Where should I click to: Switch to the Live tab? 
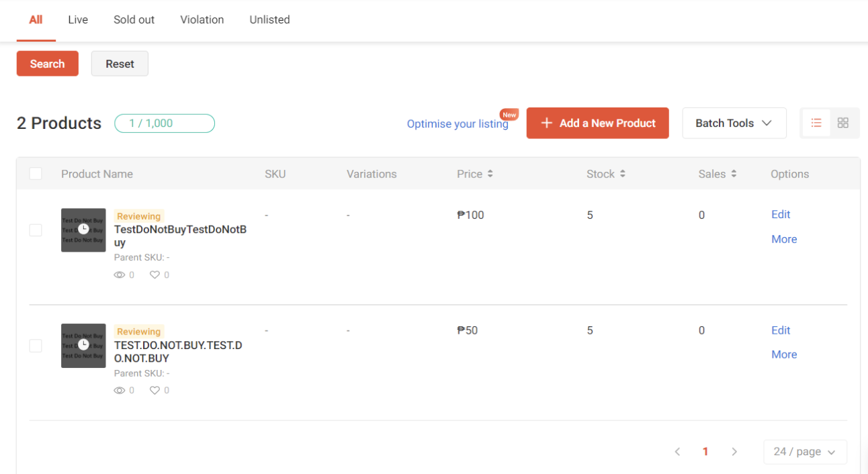point(77,19)
